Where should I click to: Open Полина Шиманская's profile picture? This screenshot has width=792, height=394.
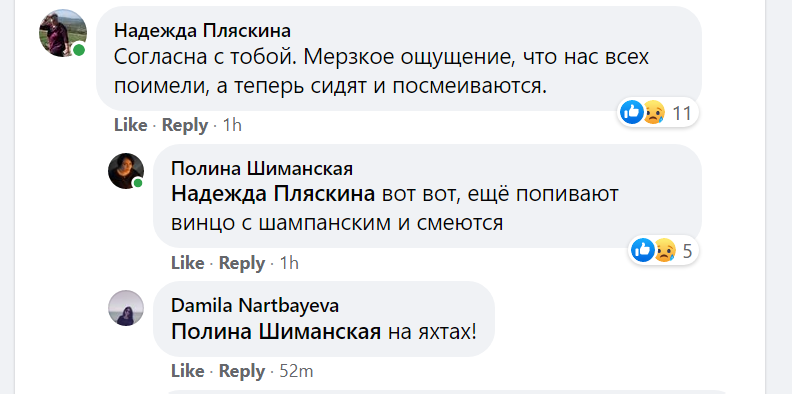pyautogui.click(x=126, y=171)
